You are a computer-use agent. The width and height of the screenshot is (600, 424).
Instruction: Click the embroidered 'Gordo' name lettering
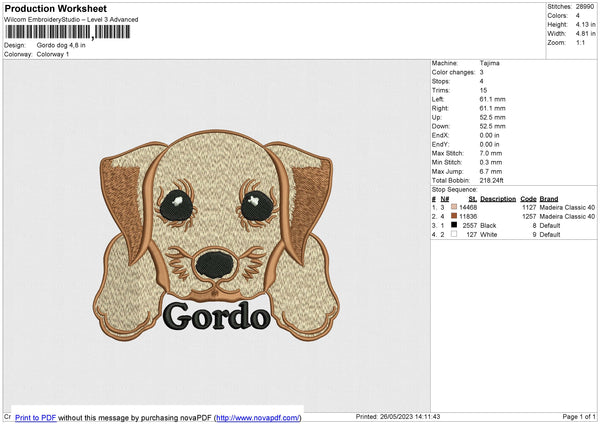click(x=217, y=316)
